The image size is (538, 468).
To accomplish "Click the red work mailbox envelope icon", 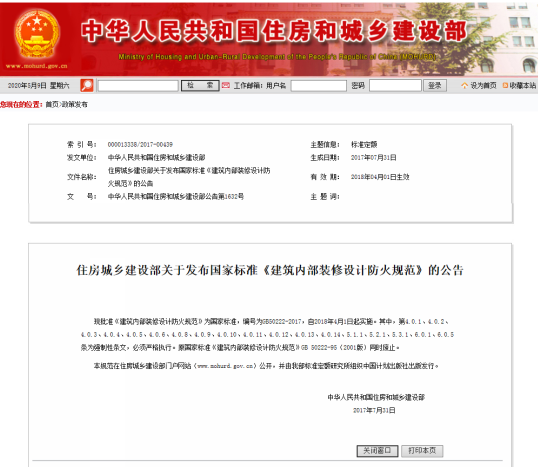I will click(225, 85).
